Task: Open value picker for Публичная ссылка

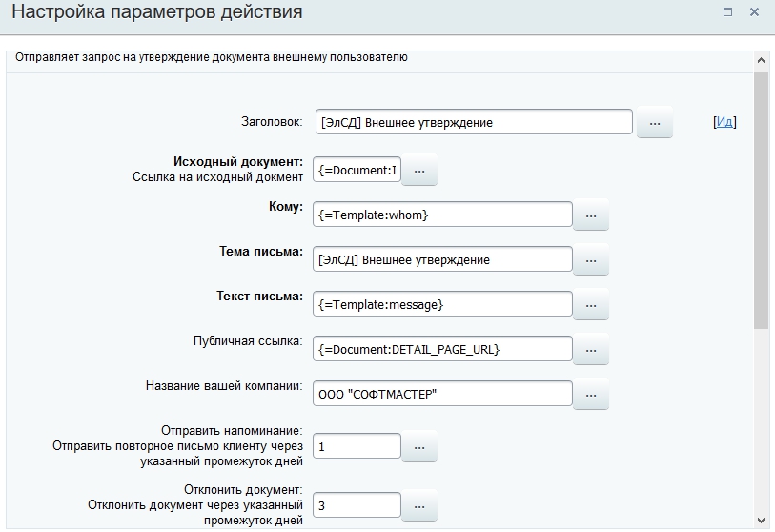Action: click(x=590, y=350)
